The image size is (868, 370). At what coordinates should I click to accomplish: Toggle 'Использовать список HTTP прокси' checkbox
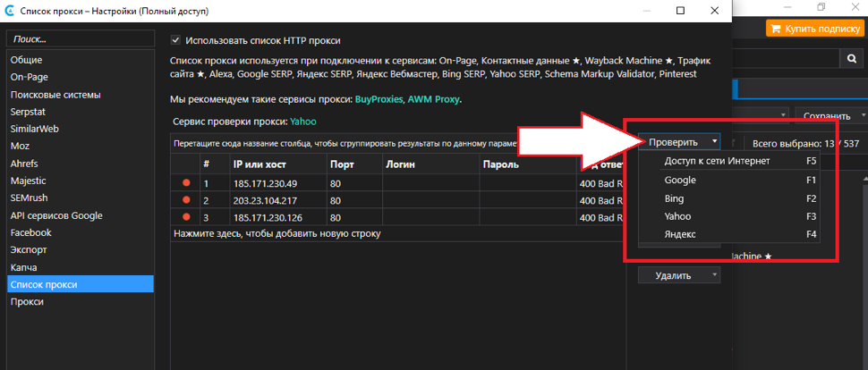tap(176, 40)
